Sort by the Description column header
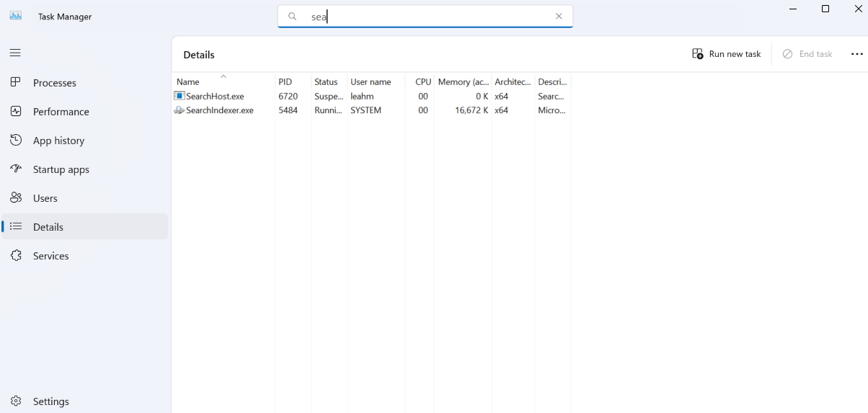 (552, 81)
